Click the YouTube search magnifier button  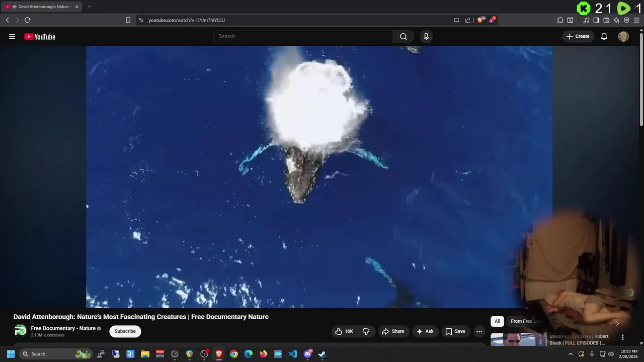point(404,36)
